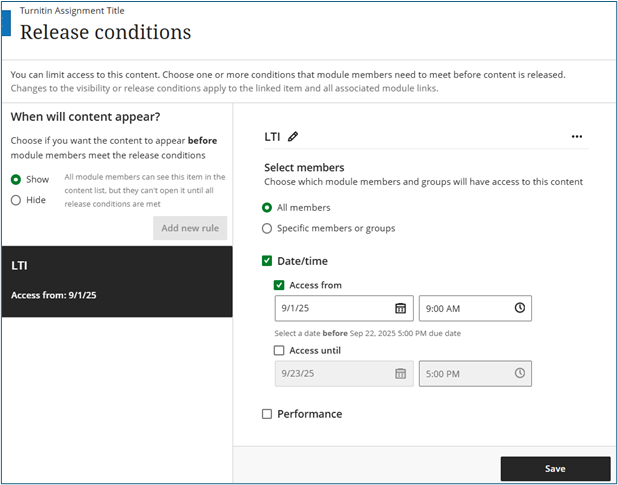Toggle the Access from checkbox
This screenshot has width=618, height=485.
pos(279,285)
